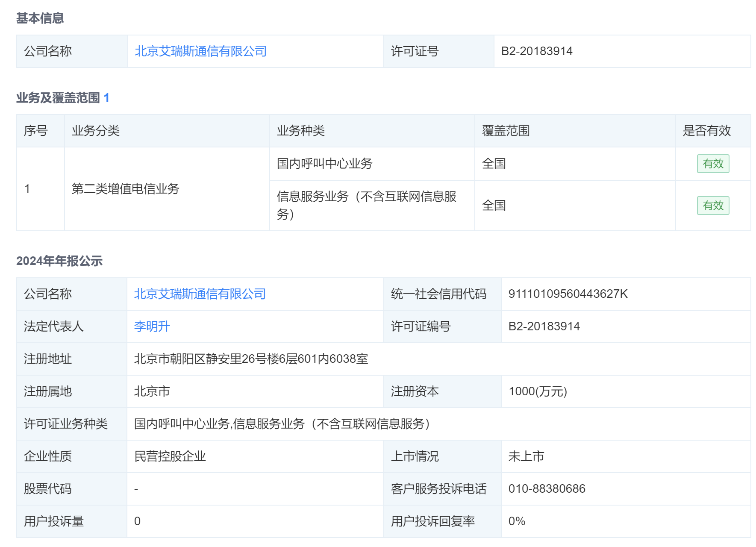Screen dimensions: 756x547
Task: Click the 2024年年报公示 section heading
Action: [x=59, y=261]
